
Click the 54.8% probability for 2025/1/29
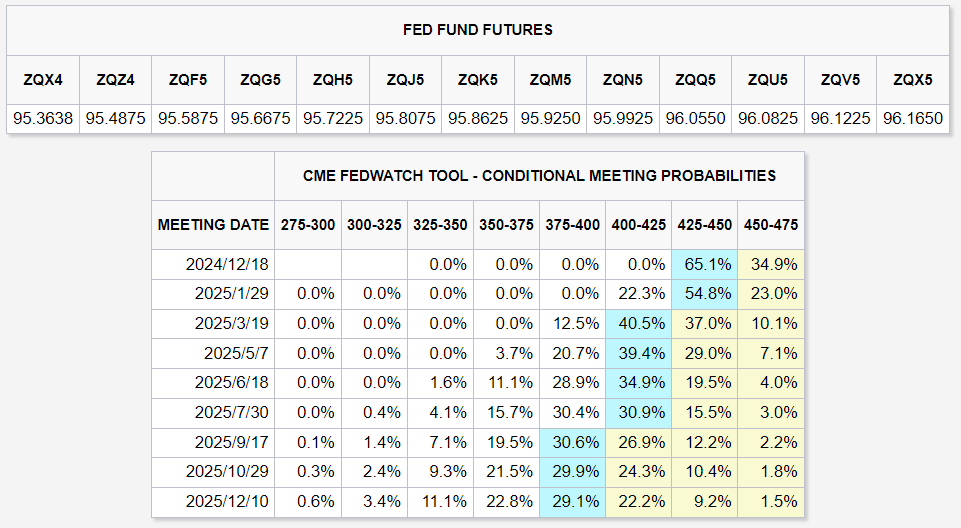tap(705, 294)
